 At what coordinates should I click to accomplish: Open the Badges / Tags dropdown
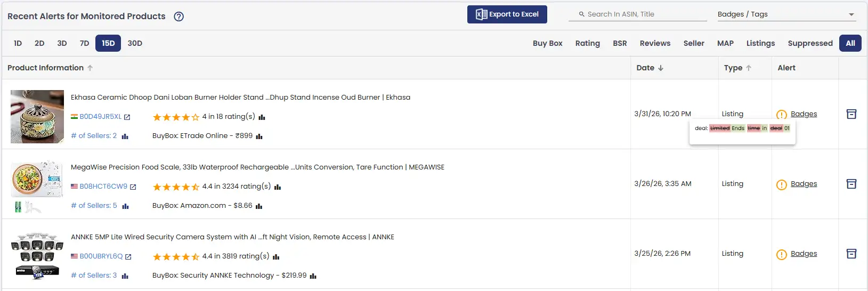(x=786, y=14)
